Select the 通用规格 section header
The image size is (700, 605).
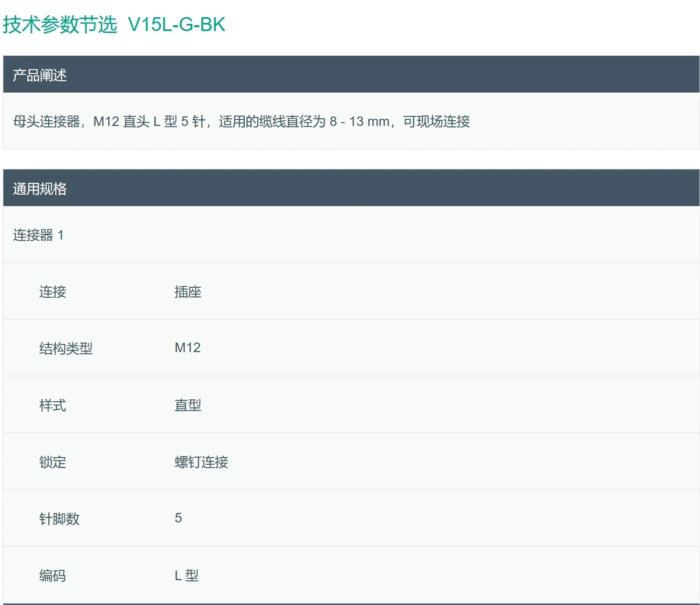[351, 188]
